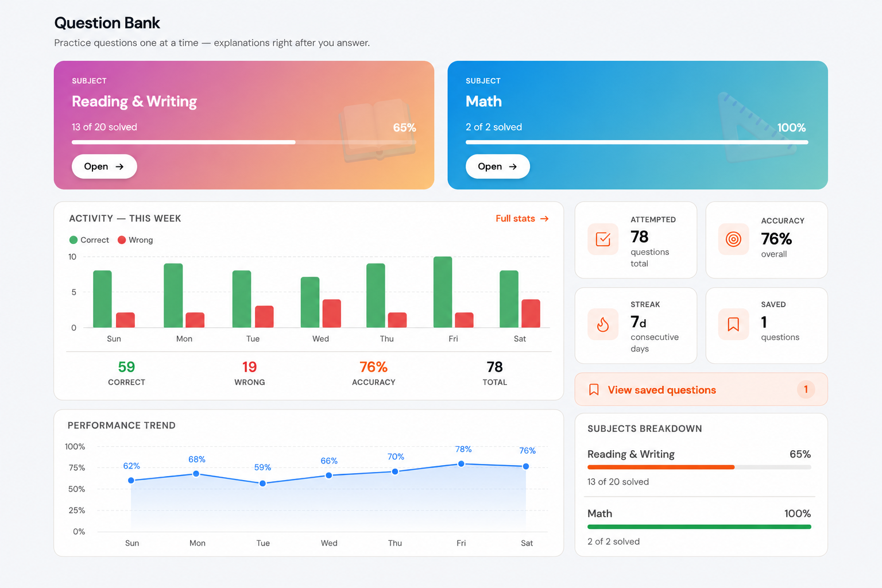Image resolution: width=882 pixels, height=588 pixels.
Task: View saved questions
Action: tap(701, 390)
